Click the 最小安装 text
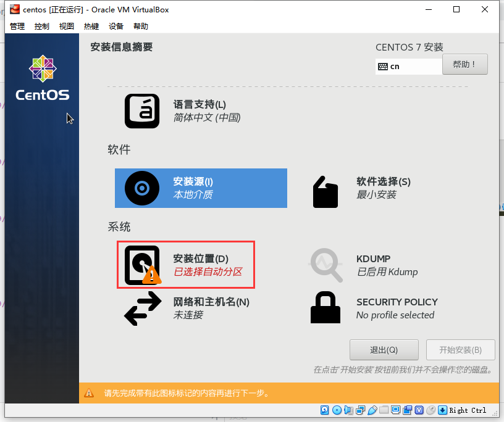The image size is (504, 422). pos(376,194)
